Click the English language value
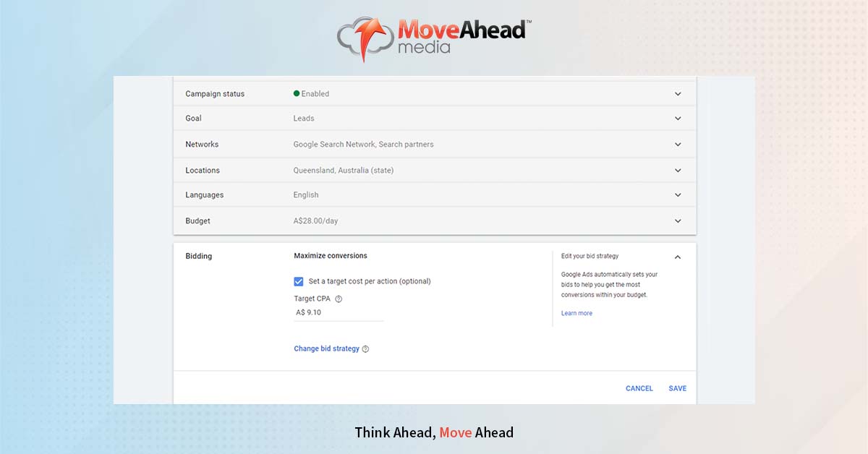868x454 pixels. (306, 195)
